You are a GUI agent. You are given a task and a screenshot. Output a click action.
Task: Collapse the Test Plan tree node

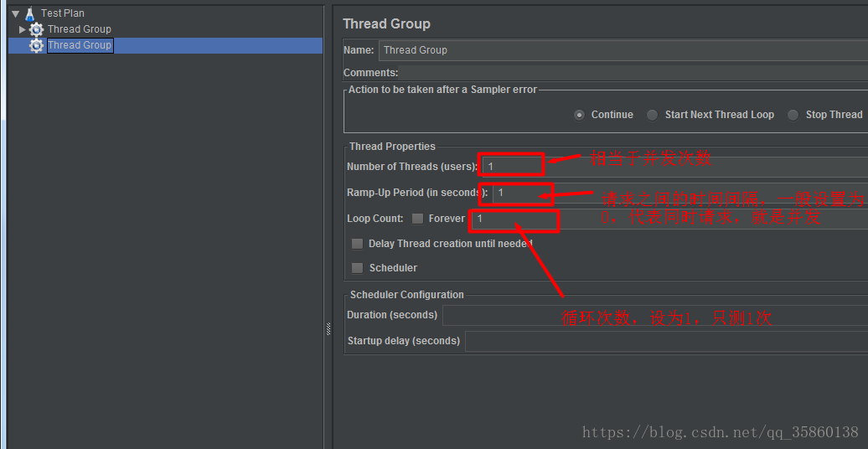(15, 13)
